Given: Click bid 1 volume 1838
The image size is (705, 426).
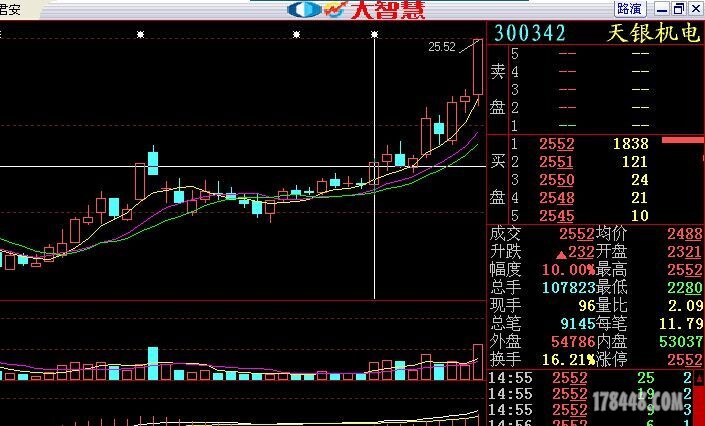Looking at the screenshot, I should 630,144.
